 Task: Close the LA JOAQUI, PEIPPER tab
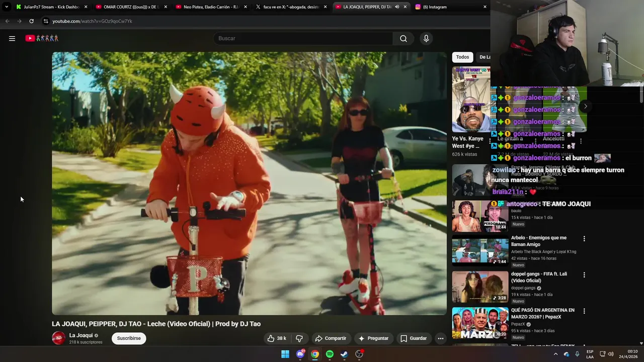[405, 7]
